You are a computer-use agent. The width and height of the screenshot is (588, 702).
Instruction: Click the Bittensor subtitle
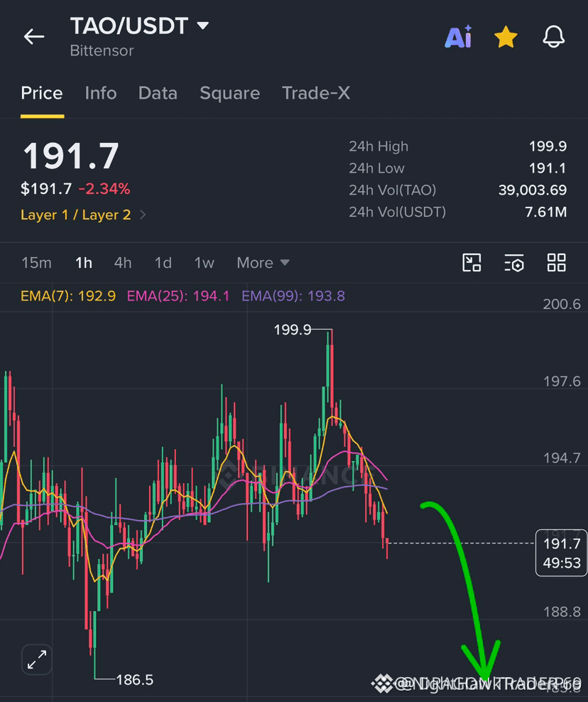pos(102,50)
